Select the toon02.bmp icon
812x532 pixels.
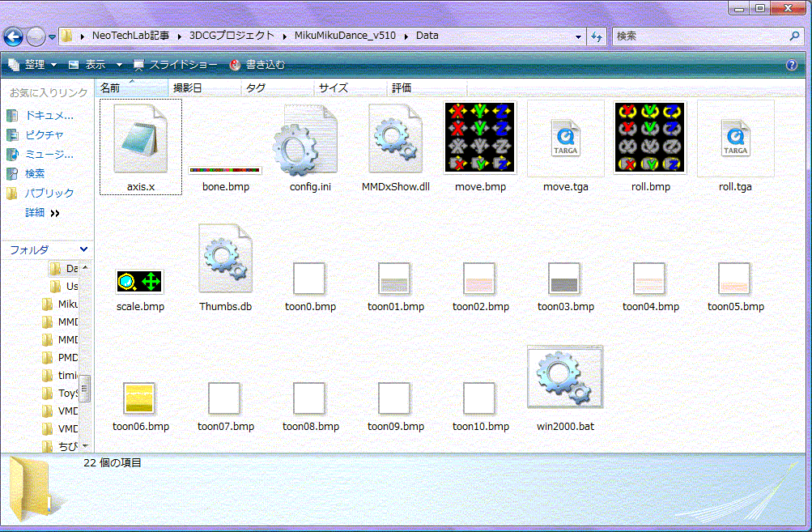479,279
